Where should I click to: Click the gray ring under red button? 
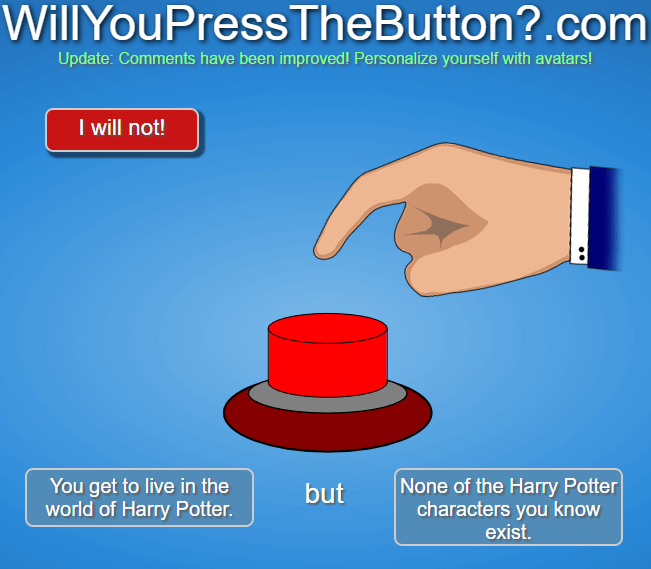coord(328,401)
